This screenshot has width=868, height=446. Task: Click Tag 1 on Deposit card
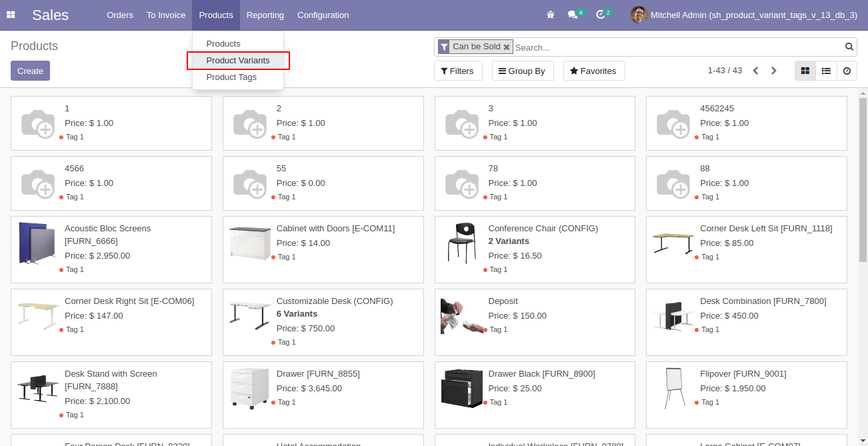point(499,329)
